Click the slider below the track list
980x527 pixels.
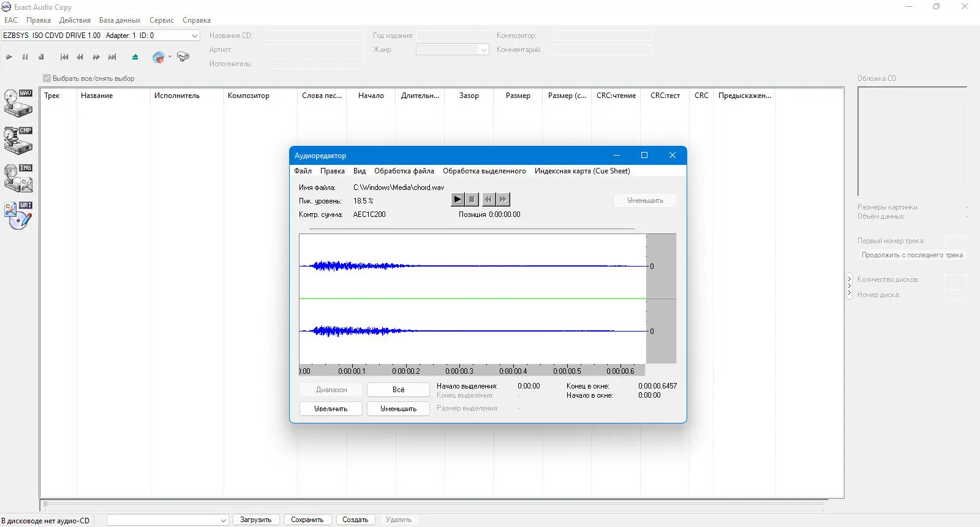pyautogui.click(x=434, y=505)
